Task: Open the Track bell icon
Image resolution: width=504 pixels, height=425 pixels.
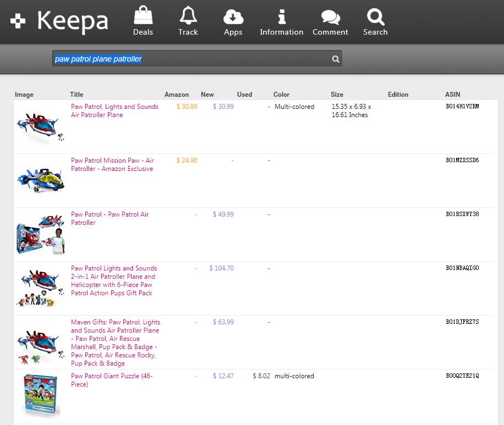Action: (188, 15)
